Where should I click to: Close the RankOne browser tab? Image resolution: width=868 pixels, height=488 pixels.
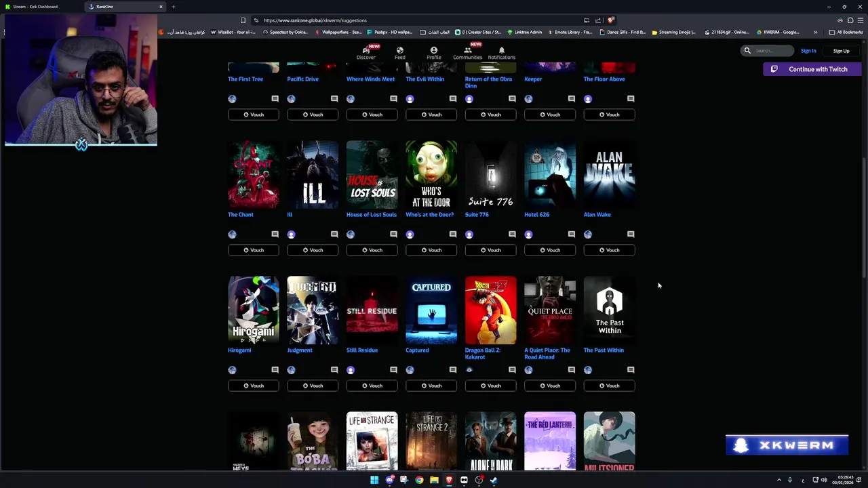[161, 7]
